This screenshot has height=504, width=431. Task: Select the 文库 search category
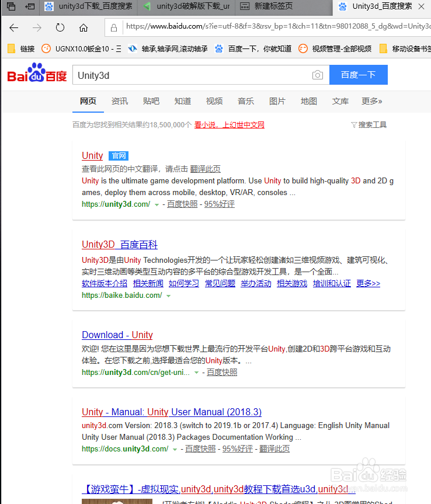(340, 101)
